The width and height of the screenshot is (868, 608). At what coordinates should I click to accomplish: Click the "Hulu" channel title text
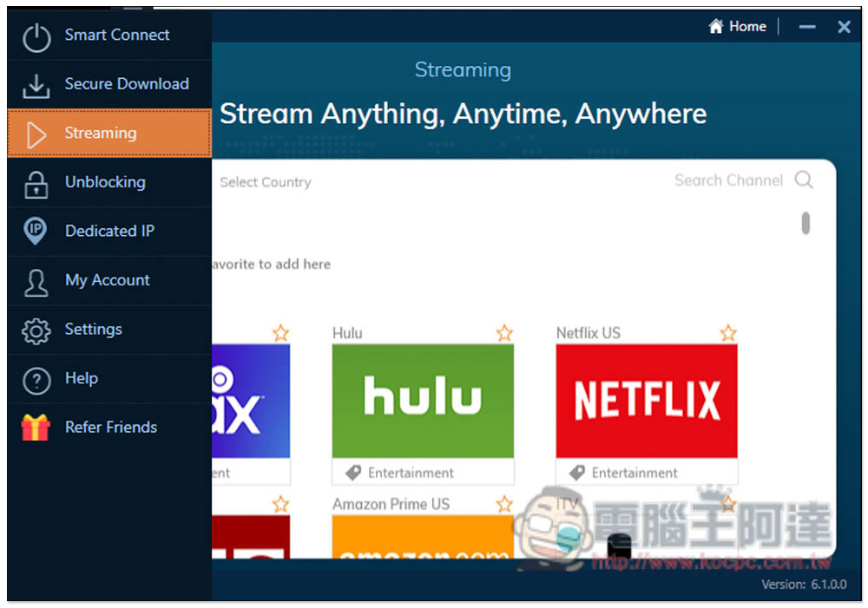point(347,333)
